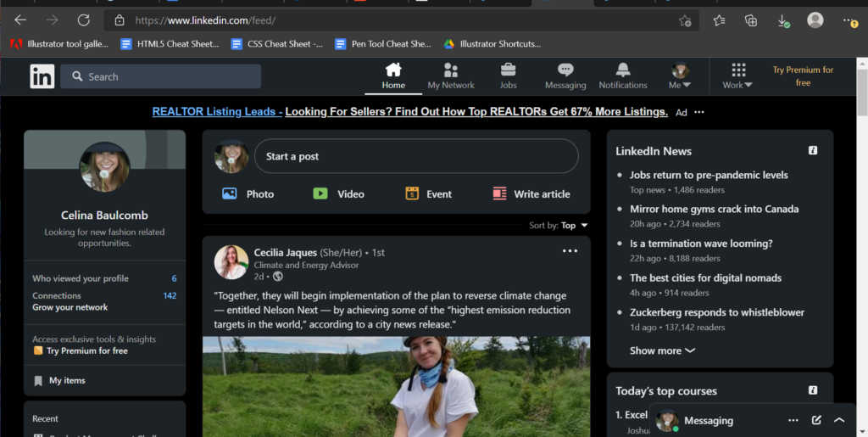The width and height of the screenshot is (868, 437).
Task: Click the start-a-post user avatar
Action: point(231,156)
